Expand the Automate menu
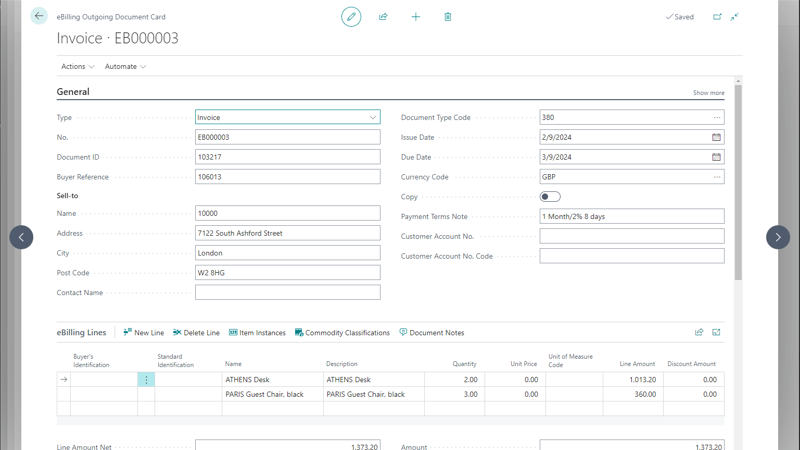The height and width of the screenshot is (450, 800). pos(125,67)
